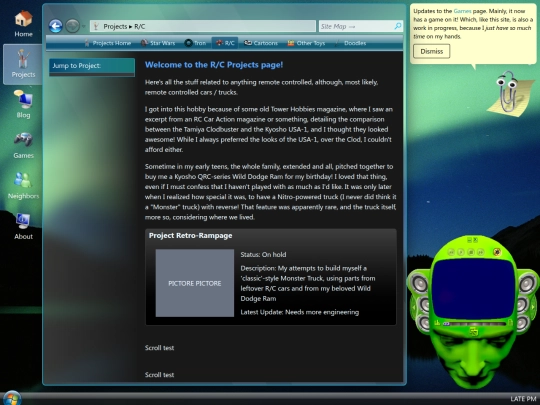The width and height of the screenshot is (540, 405).
Task: Open the Blog desktop icon
Action: 23,104
